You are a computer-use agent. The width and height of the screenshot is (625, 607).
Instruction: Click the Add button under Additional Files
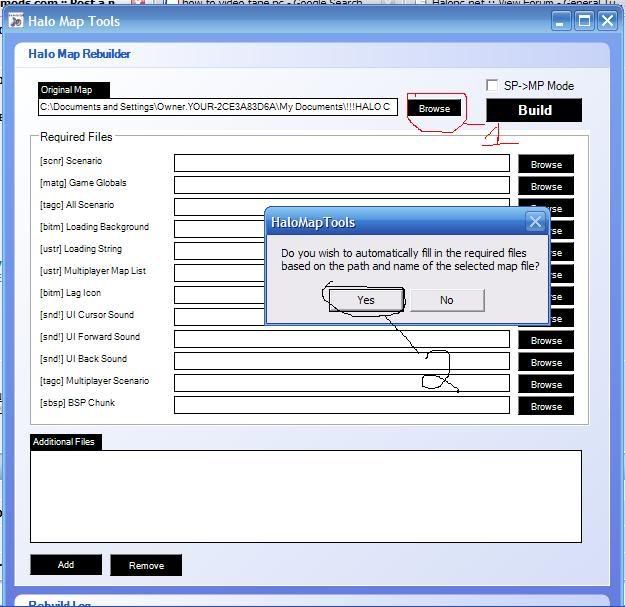point(66,564)
